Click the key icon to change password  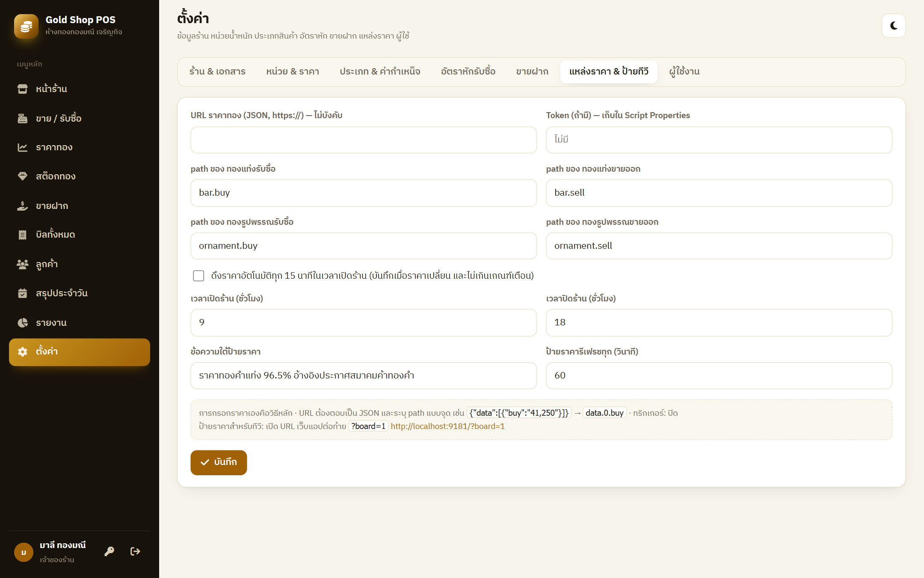[x=109, y=551]
